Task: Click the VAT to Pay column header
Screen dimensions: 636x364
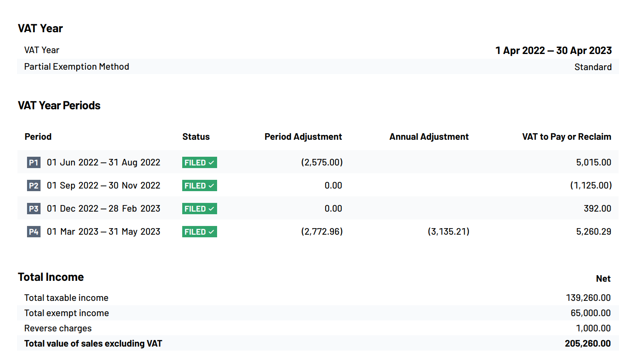Action: tap(566, 136)
